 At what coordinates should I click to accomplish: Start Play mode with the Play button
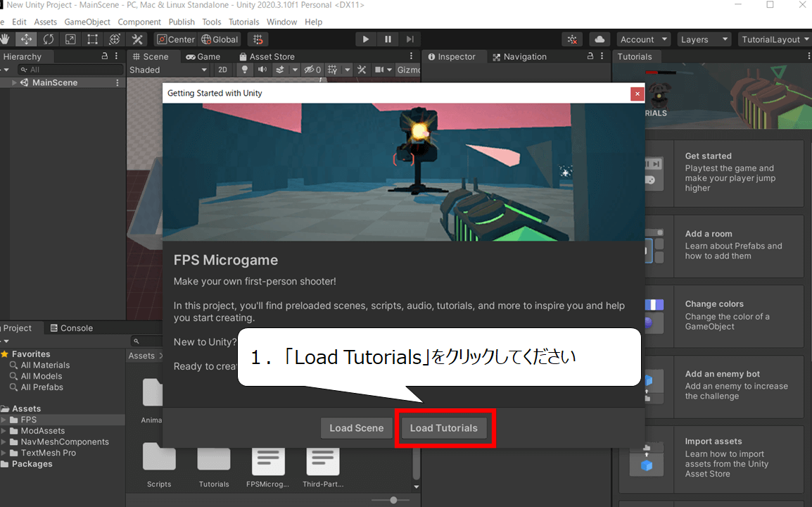click(366, 39)
